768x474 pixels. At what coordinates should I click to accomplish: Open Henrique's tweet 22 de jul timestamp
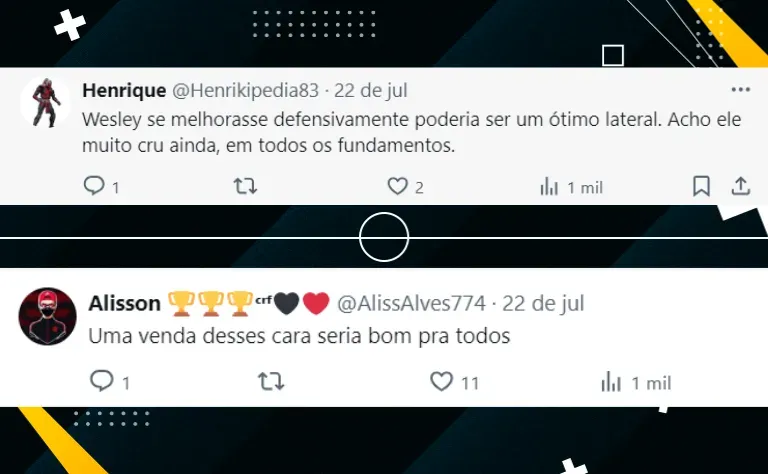[x=371, y=91]
